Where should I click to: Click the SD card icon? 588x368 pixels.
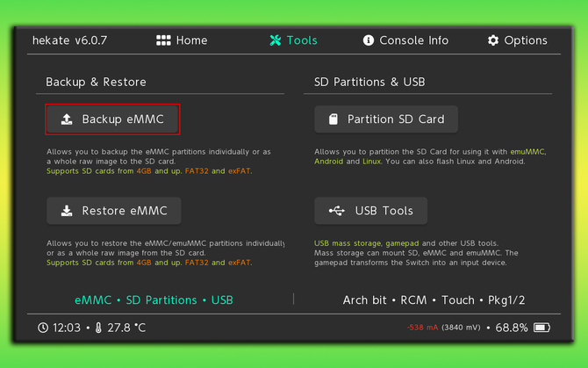click(333, 119)
